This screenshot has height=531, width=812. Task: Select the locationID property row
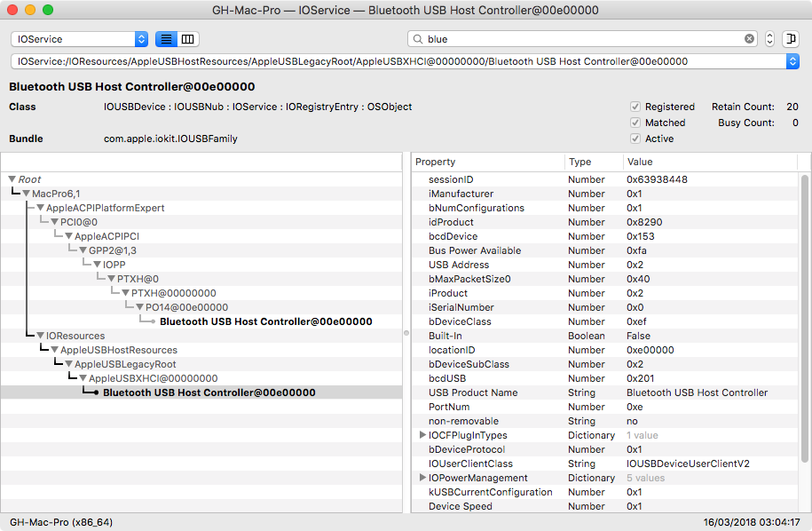click(x=605, y=350)
